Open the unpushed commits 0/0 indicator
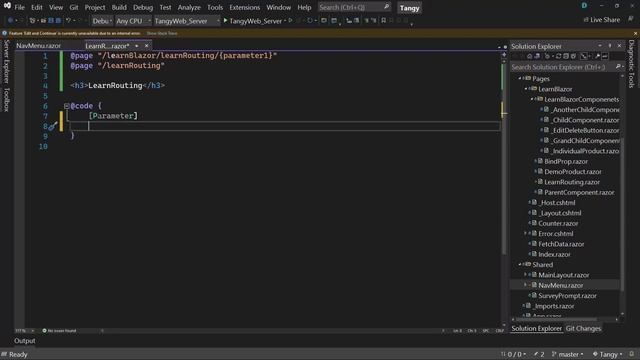Viewport: 640px width, 360px height. 513,354
